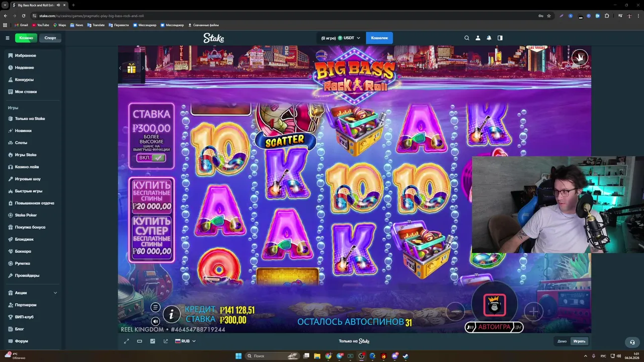Open Избранное in sidebar

tap(25, 55)
